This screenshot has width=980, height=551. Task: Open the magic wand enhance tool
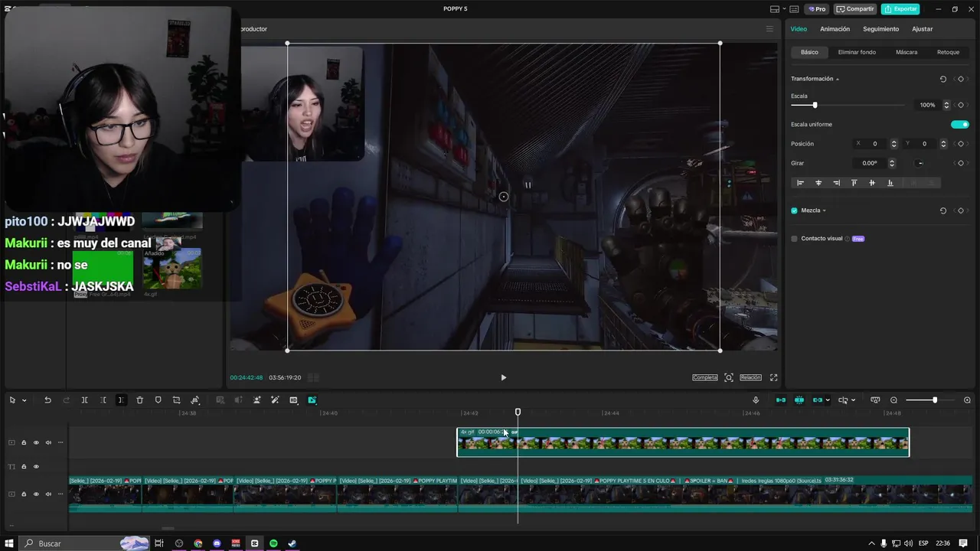(x=275, y=400)
